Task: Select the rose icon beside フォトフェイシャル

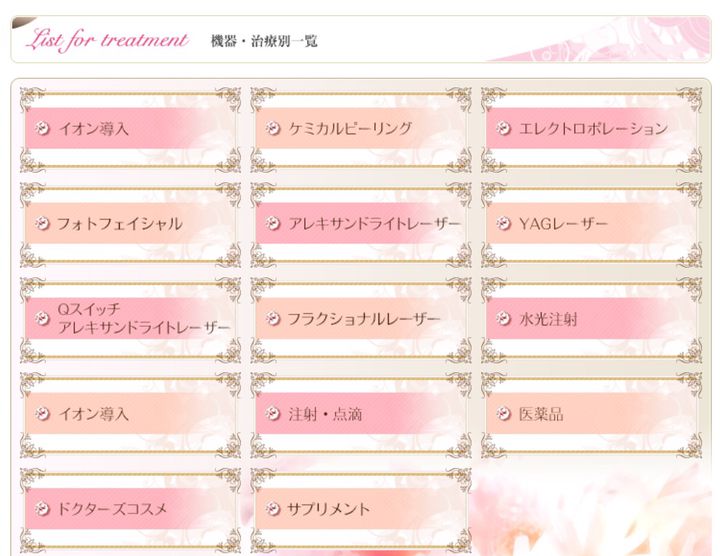Action: [42, 224]
